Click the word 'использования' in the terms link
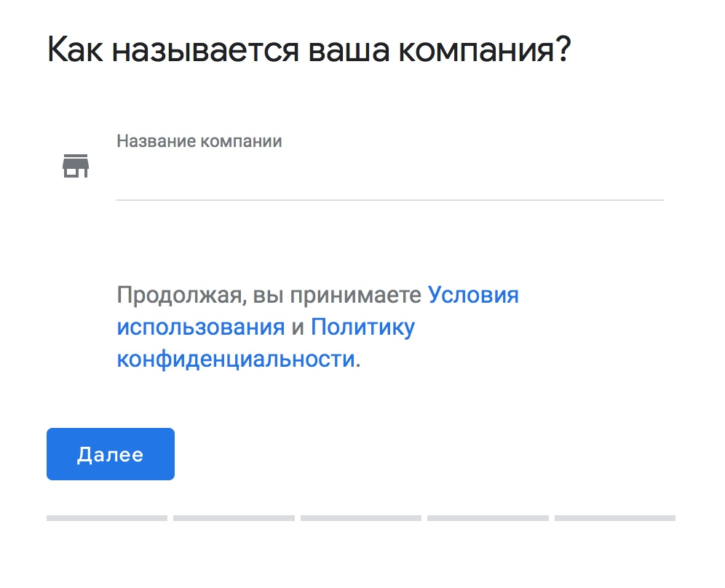The height and width of the screenshot is (588, 725). coord(200,327)
